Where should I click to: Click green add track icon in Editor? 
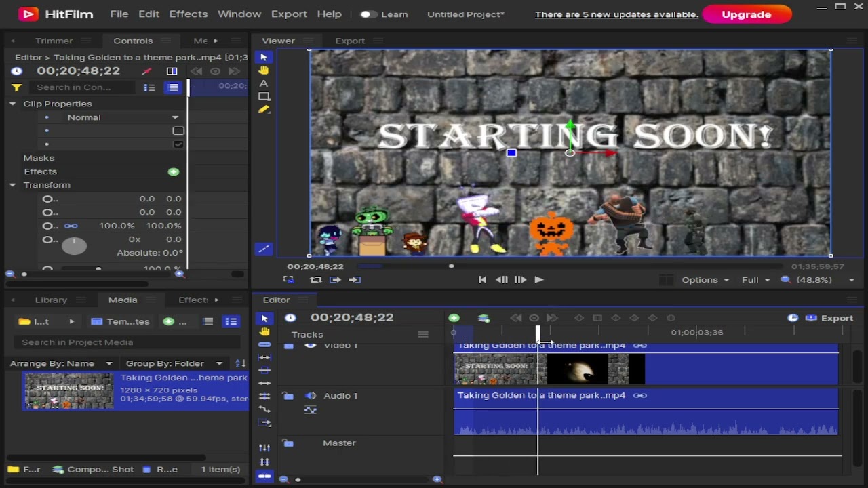coord(454,318)
